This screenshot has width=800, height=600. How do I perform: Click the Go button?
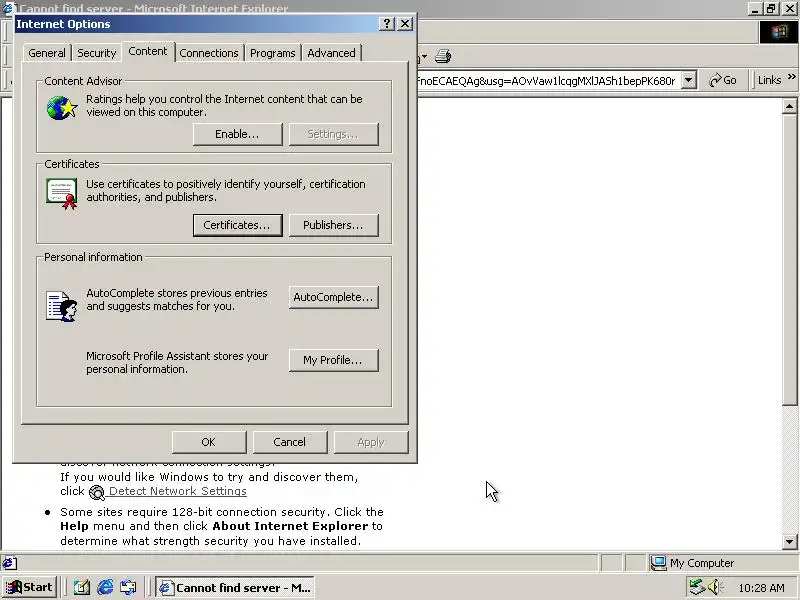pyautogui.click(x=723, y=80)
